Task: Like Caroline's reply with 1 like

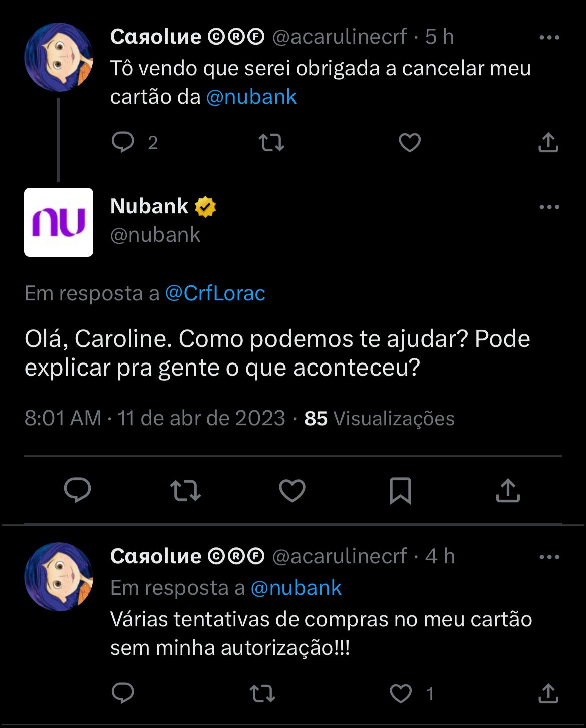Action: click(401, 693)
